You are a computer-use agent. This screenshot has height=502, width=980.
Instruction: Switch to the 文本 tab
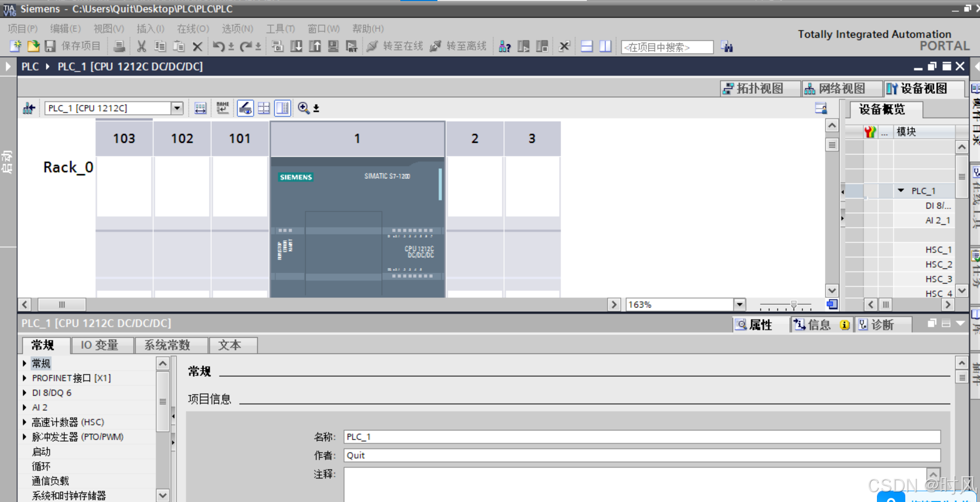[232, 345]
